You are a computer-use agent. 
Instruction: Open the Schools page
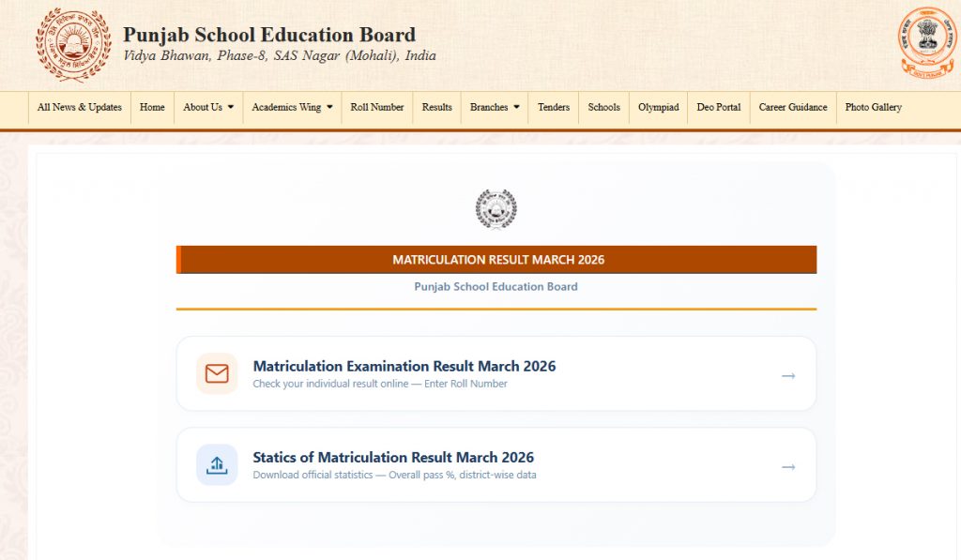(603, 107)
